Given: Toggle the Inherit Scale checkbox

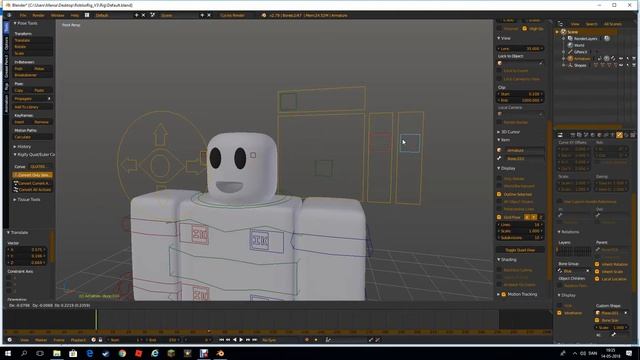Looking at the screenshot, I should click(x=597, y=271).
